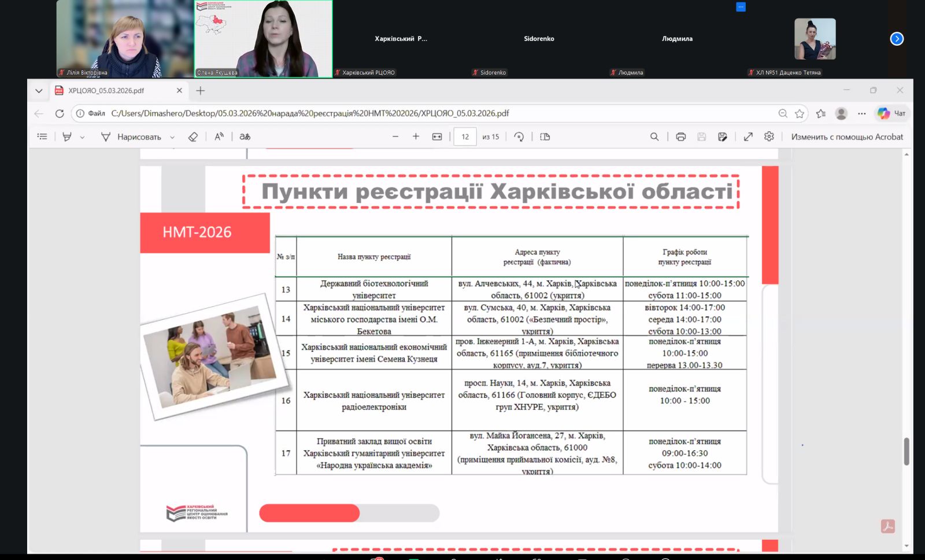This screenshot has height=560, width=925.
Task: Open search in PDF
Action: [654, 137]
